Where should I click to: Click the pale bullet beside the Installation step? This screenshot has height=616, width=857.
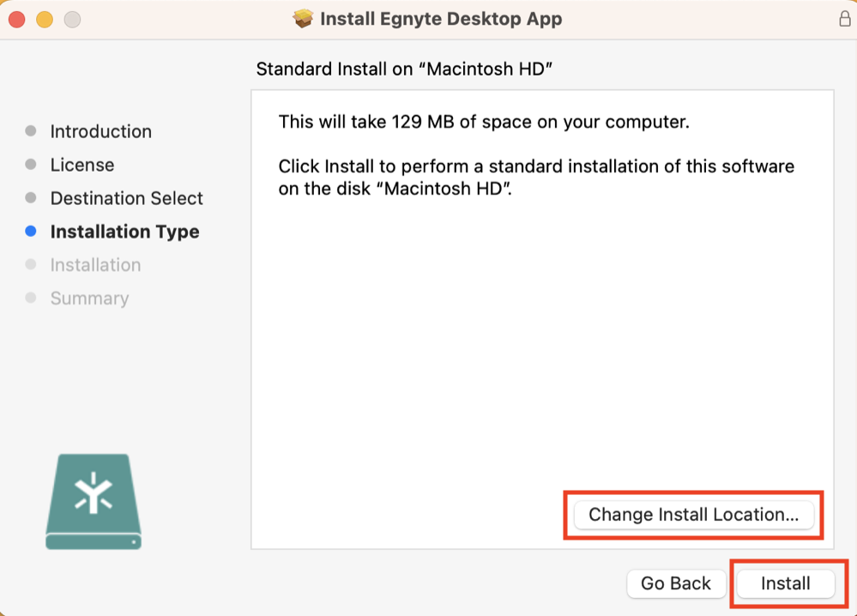(31, 264)
